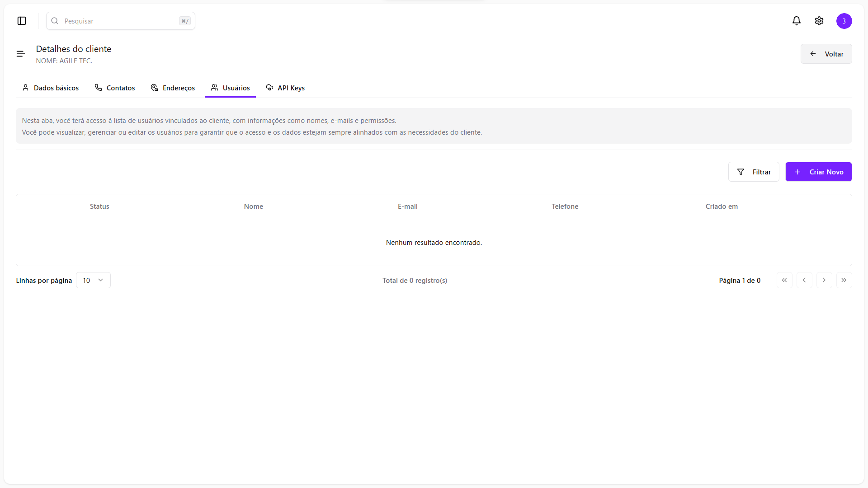Open the API Keys tab
This screenshot has width=868, height=488.
coord(285,88)
